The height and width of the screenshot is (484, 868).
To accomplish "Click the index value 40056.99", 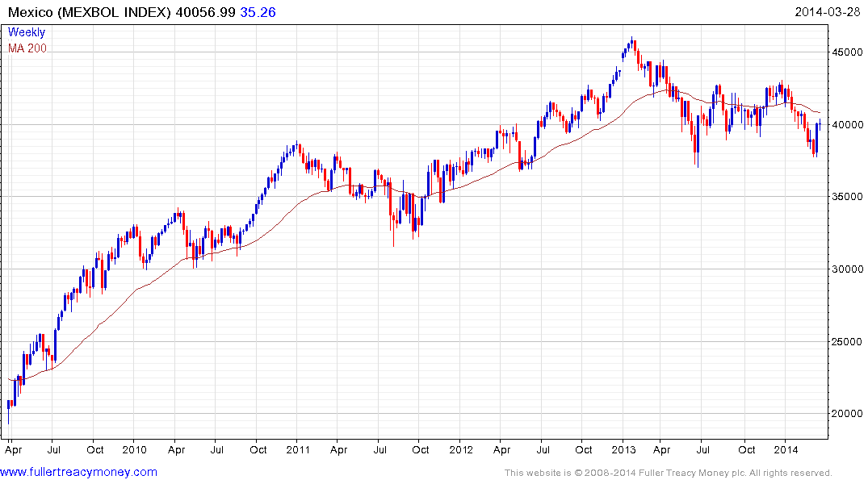I will pos(205,12).
